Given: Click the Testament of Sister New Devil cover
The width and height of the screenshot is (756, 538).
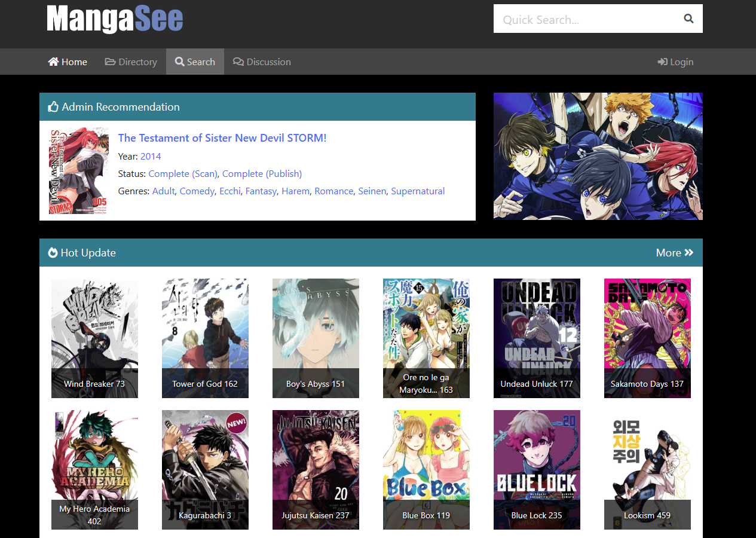Looking at the screenshot, I should click(79, 170).
